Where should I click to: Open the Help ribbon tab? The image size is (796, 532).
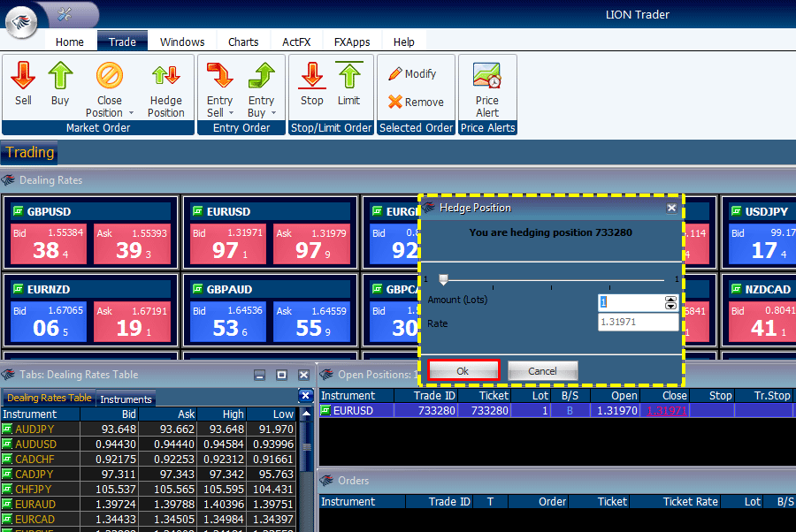403,42
